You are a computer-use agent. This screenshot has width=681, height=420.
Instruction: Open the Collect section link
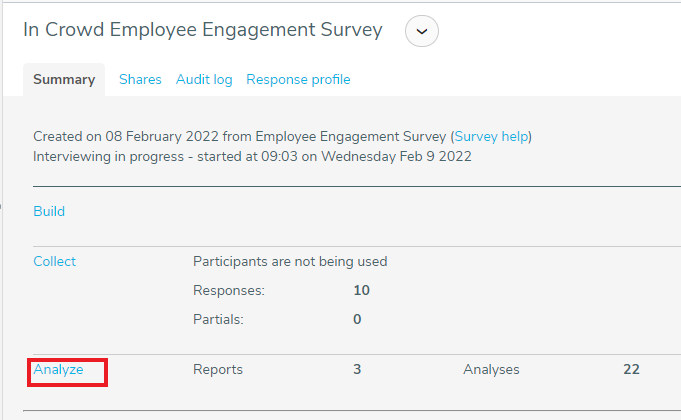[x=55, y=261]
